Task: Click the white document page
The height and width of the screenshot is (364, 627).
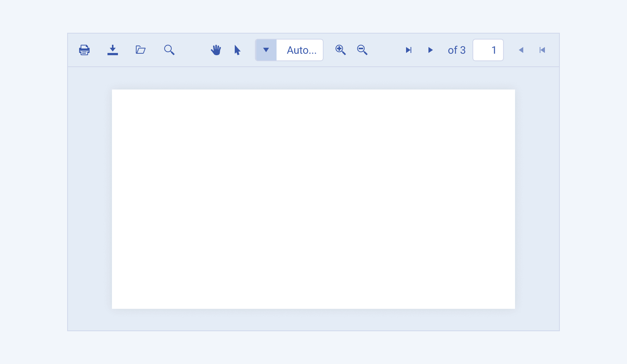Action: tap(313, 199)
